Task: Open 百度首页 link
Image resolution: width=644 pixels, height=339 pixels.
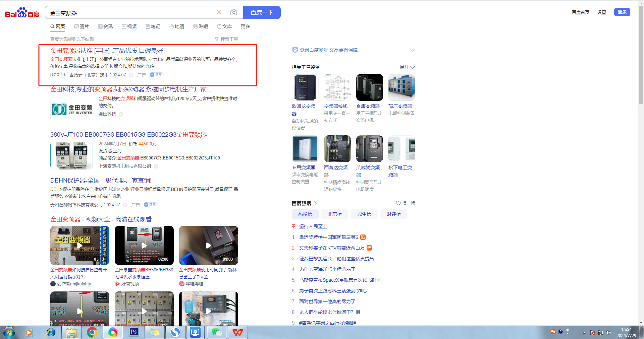Action: (581, 12)
